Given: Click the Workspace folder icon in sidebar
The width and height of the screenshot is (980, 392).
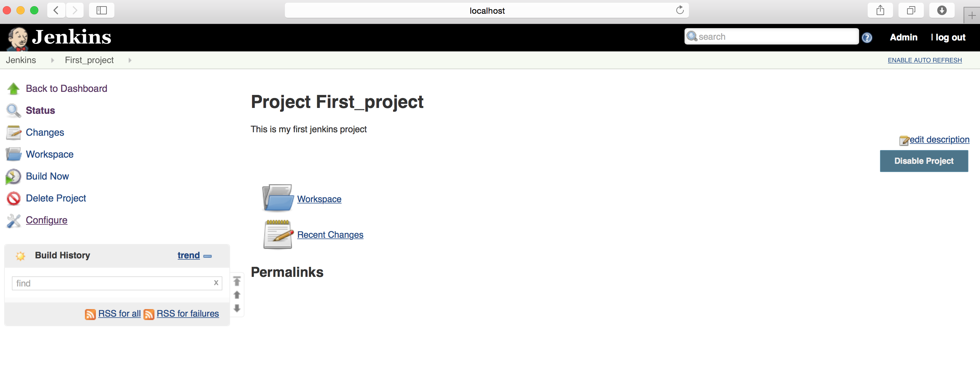Looking at the screenshot, I should point(14,155).
